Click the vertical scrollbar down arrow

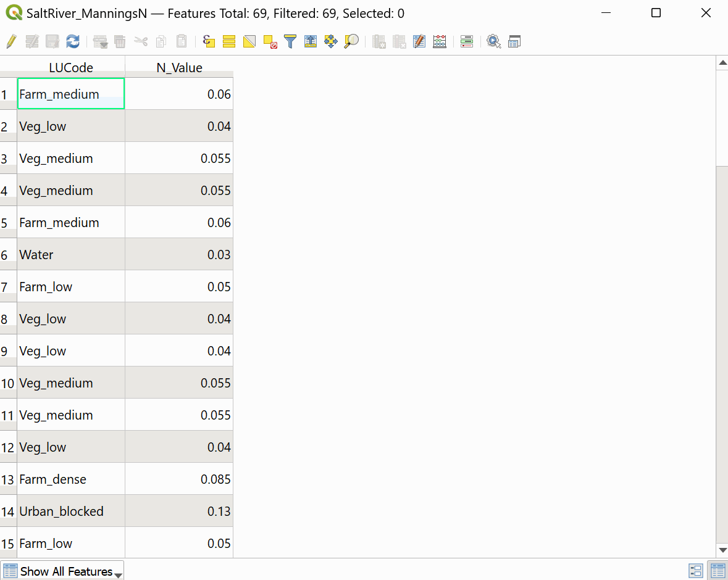coord(722,550)
